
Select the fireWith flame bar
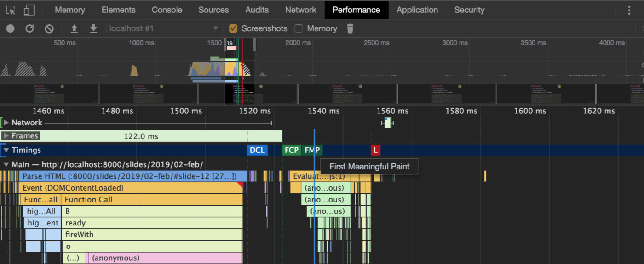pos(152,235)
